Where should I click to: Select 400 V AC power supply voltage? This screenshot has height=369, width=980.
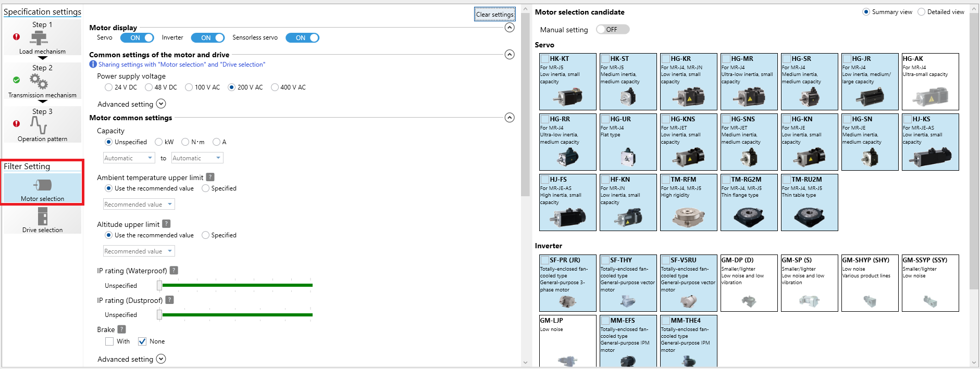pyautogui.click(x=275, y=87)
